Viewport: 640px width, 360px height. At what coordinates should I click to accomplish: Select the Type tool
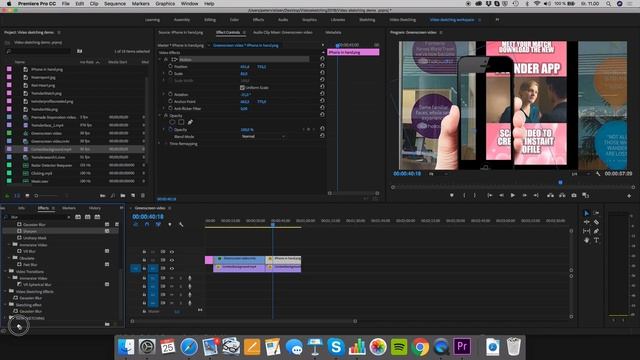596,240
